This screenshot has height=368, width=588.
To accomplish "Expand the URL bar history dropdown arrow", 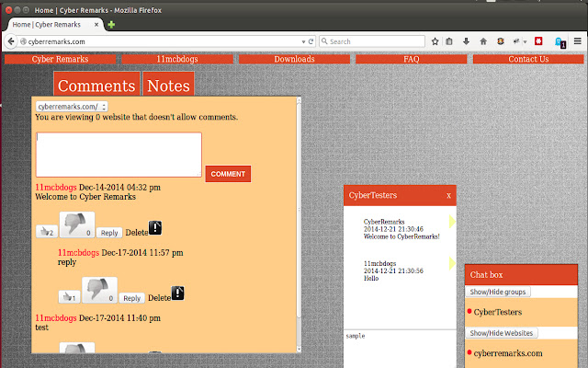I will 305,41.
